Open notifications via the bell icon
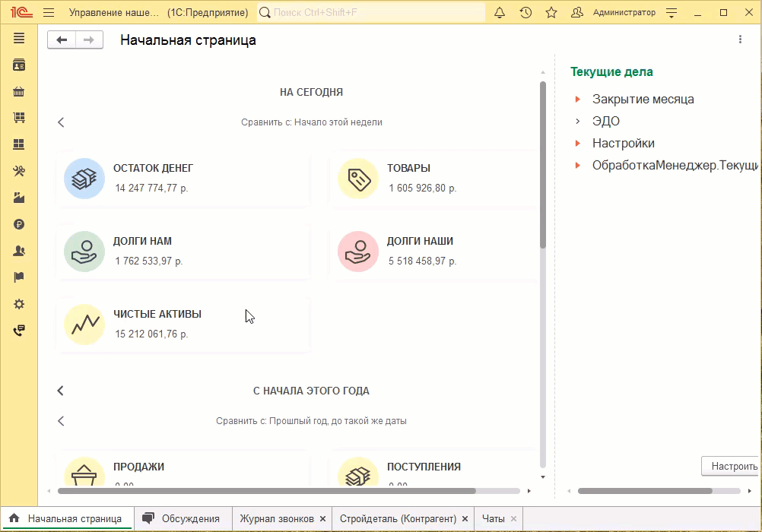 coord(500,12)
